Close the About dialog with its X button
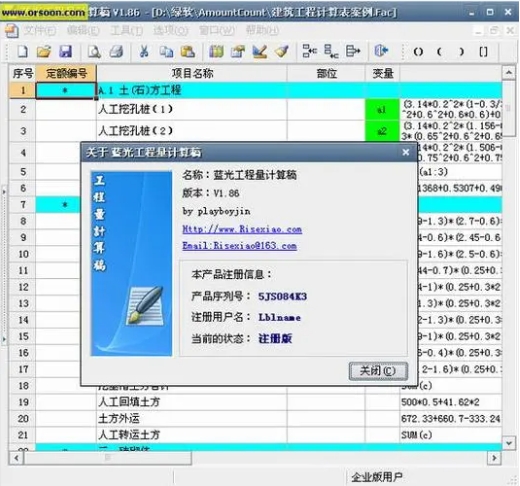Image resolution: width=520 pixels, height=486 pixels. (406, 152)
